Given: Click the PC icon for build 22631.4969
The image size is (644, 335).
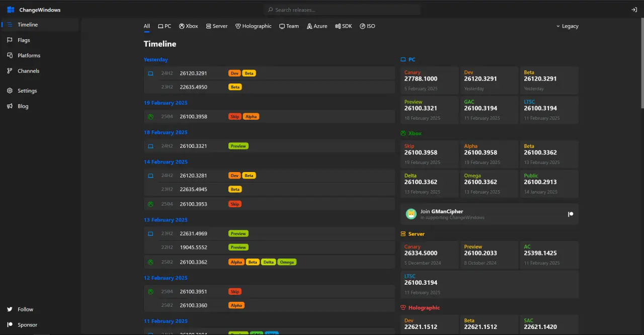Looking at the screenshot, I should (150, 234).
